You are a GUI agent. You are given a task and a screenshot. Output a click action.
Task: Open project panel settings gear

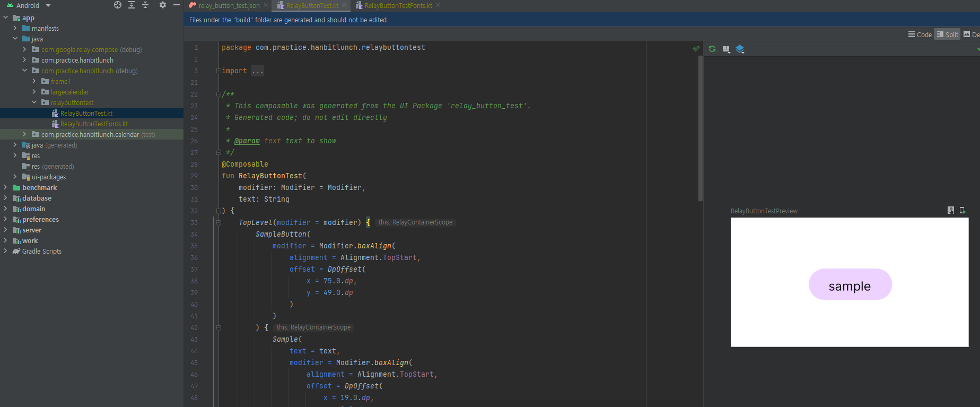(x=163, y=5)
